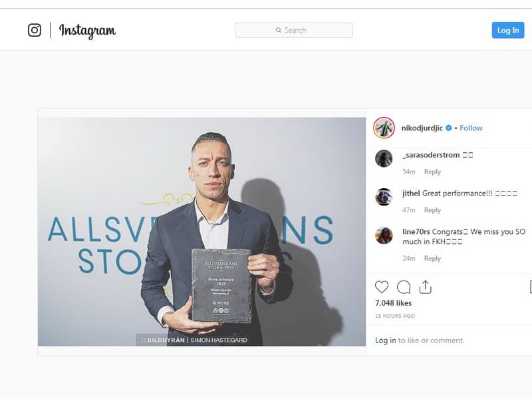Reply to jithel's Great performance comment
The image size is (532, 399).
[x=432, y=210]
